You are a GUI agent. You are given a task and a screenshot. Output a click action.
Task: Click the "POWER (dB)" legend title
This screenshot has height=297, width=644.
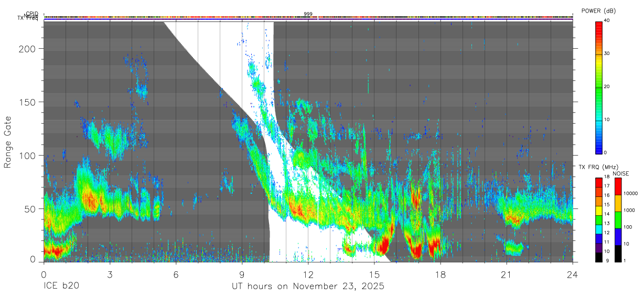(599, 10)
